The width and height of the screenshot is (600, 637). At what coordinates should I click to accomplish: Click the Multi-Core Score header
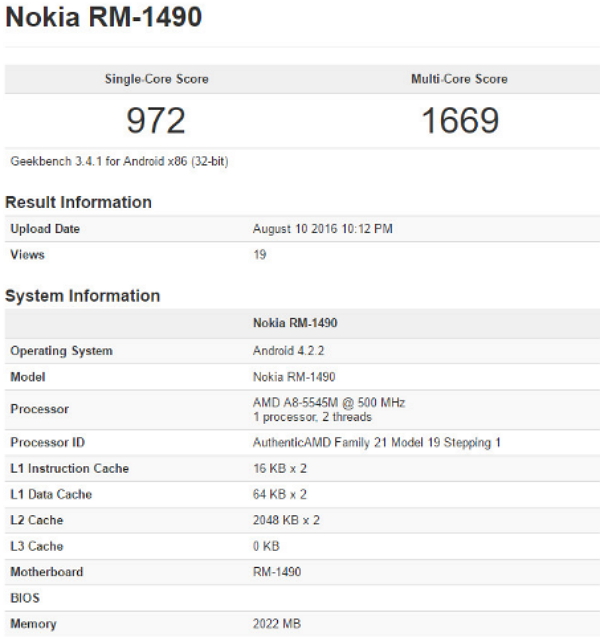click(x=459, y=79)
